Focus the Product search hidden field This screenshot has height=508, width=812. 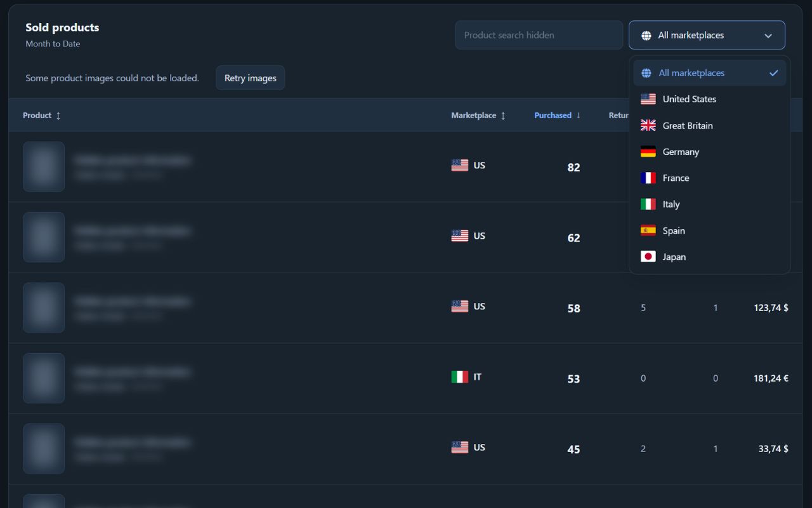point(539,35)
